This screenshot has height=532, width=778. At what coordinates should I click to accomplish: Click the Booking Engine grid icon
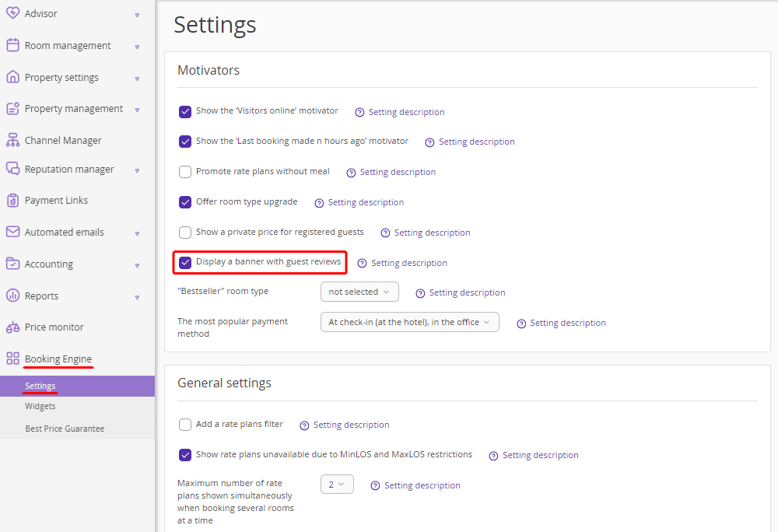[13, 359]
